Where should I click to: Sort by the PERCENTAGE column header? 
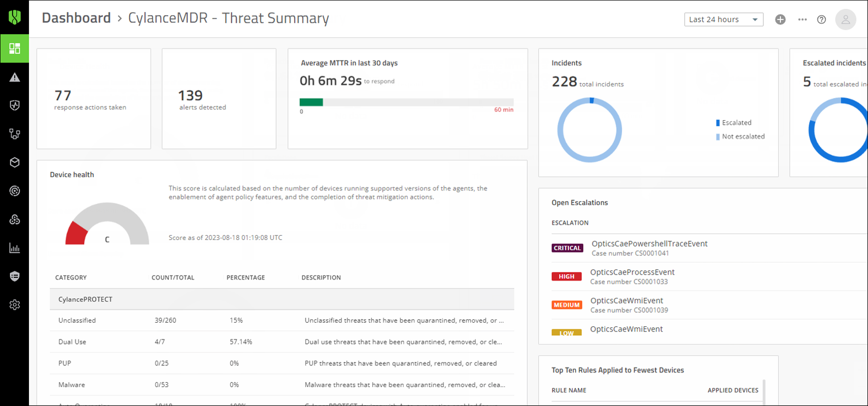[x=246, y=278]
